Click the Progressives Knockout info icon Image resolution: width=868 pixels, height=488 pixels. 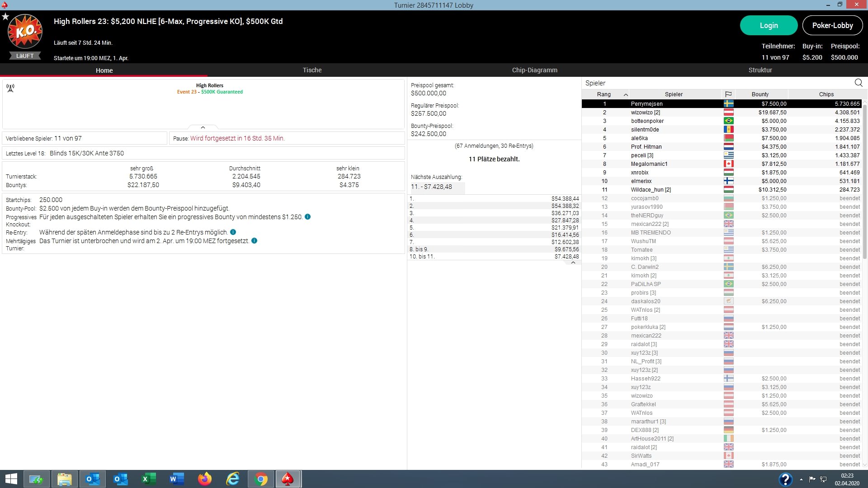click(x=307, y=217)
